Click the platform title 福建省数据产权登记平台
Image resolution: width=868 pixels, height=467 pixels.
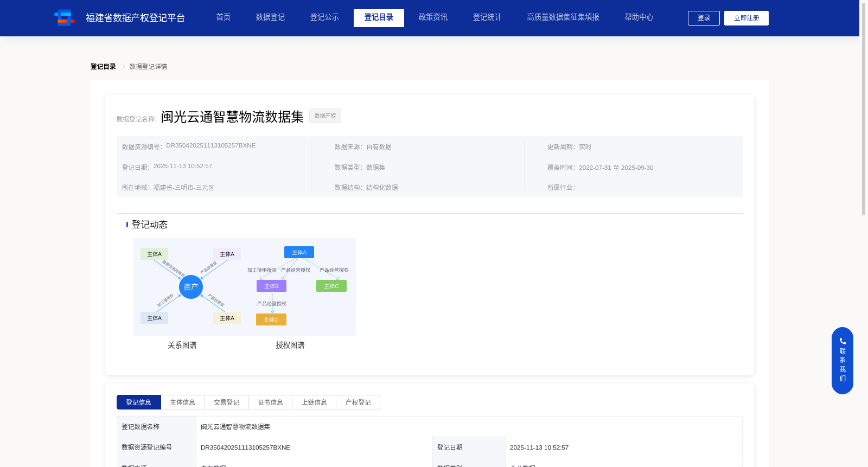point(135,18)
